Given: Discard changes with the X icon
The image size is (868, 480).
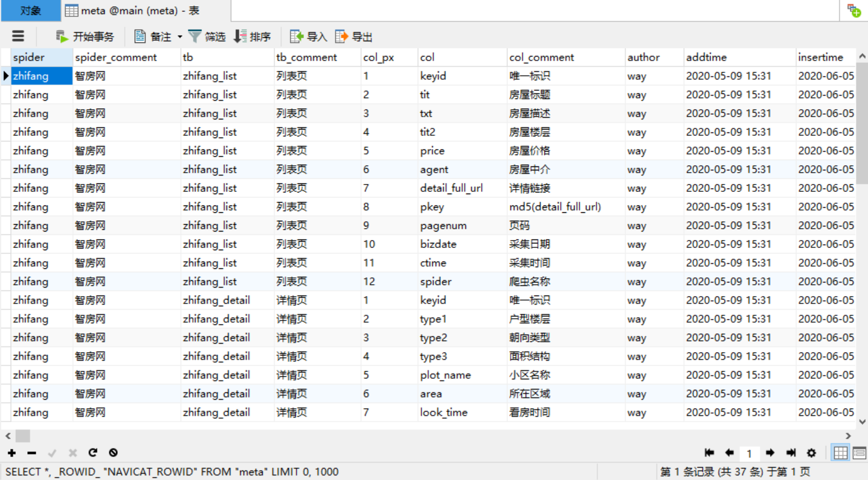Looking at the screenshot, I should click(x=73, y=453).
